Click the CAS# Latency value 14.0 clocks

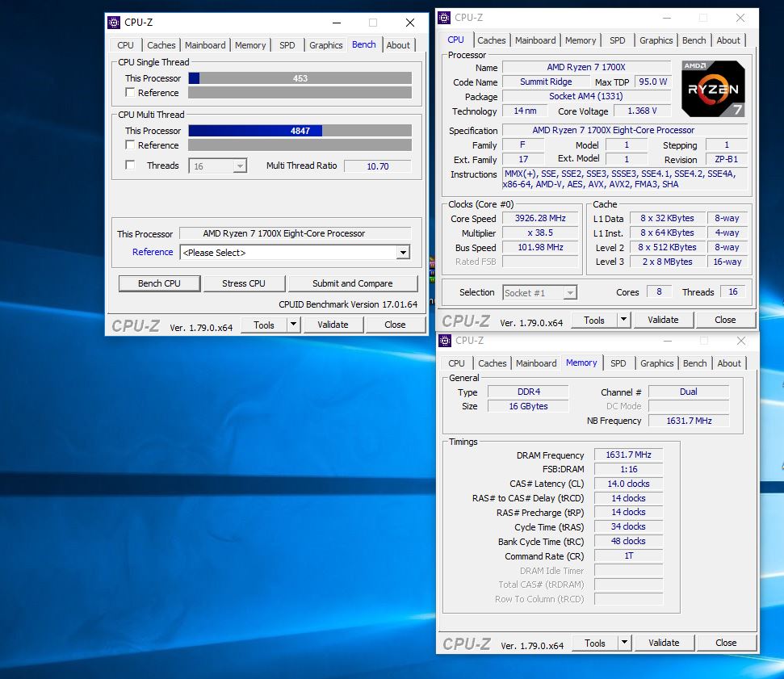[628, 484]
